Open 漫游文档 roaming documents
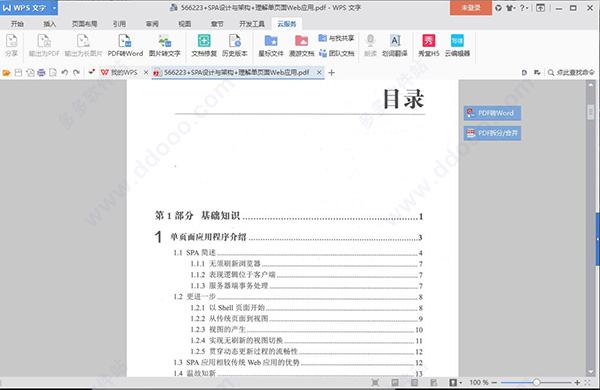Screen dimensions: 600x390 tap(302, 45)
